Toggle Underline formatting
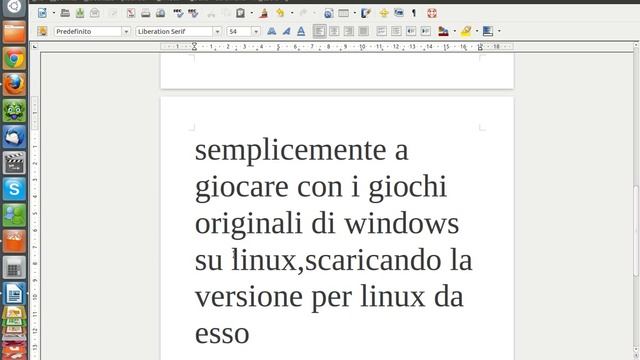 pyautogui.click(x=301, y=31)
